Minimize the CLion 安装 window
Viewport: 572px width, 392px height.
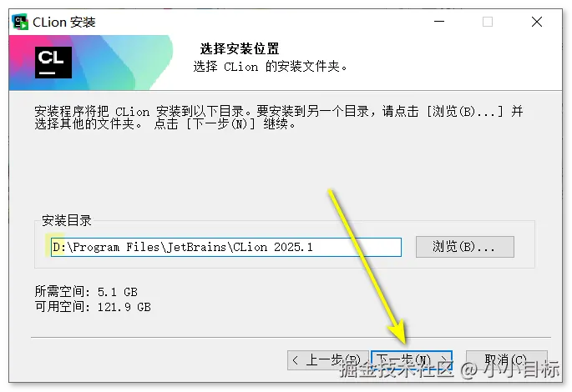(x=439, y=22)
